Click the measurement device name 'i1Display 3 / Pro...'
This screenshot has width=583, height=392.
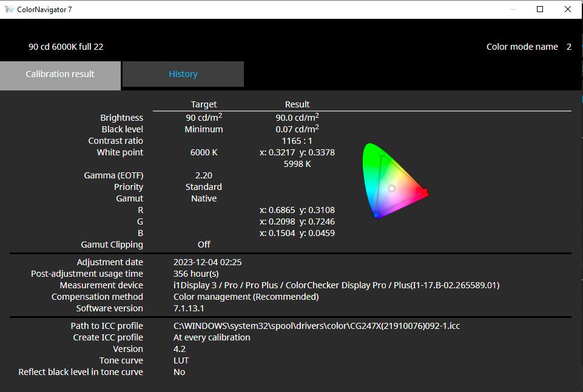coord(337,285)
